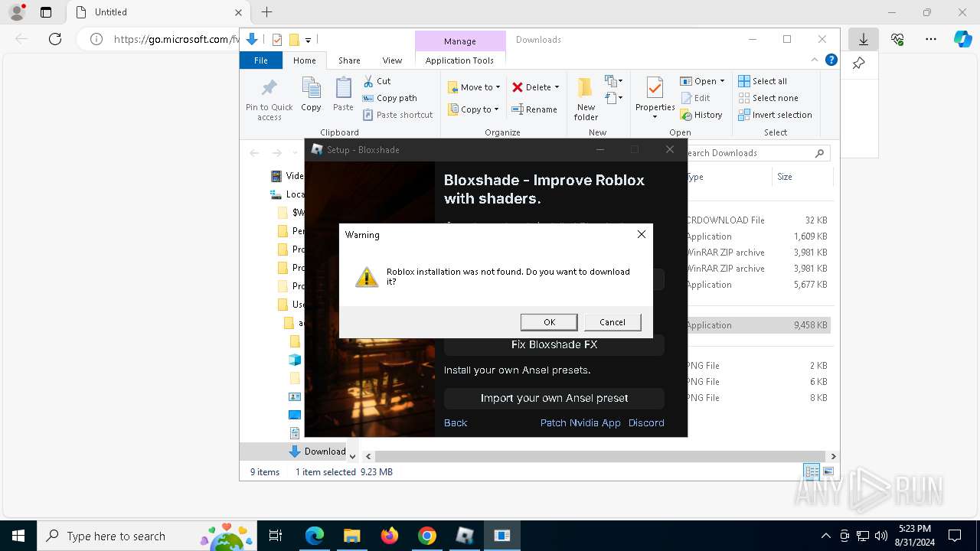The width and height of the screenshot is (980, 551).
Task: Switch to Home ribbon tab
Action: 304,60
